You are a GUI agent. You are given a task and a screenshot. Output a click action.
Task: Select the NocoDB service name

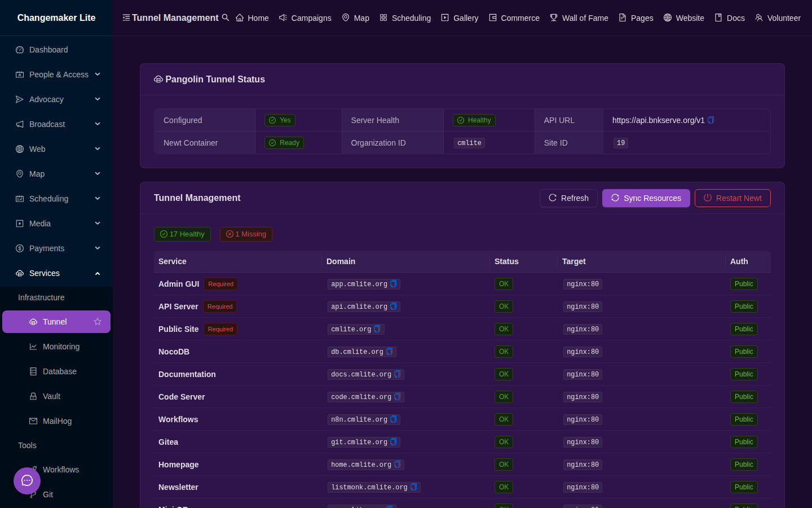click(x=174, y=352)
